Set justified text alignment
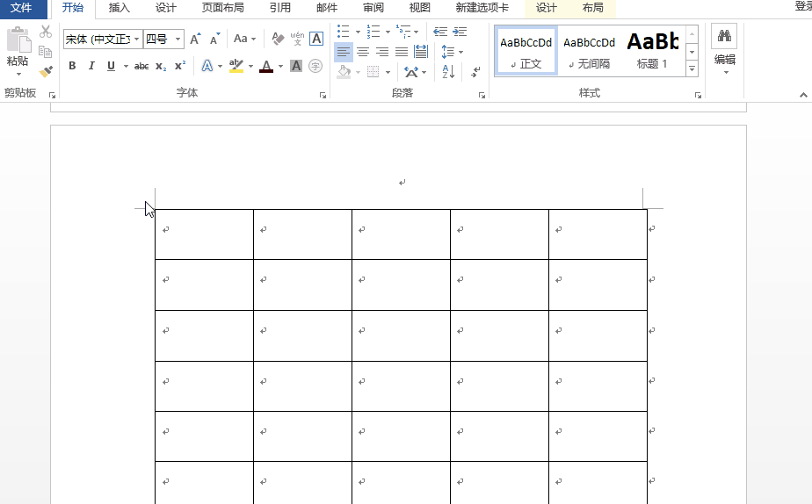 [402, 52]
